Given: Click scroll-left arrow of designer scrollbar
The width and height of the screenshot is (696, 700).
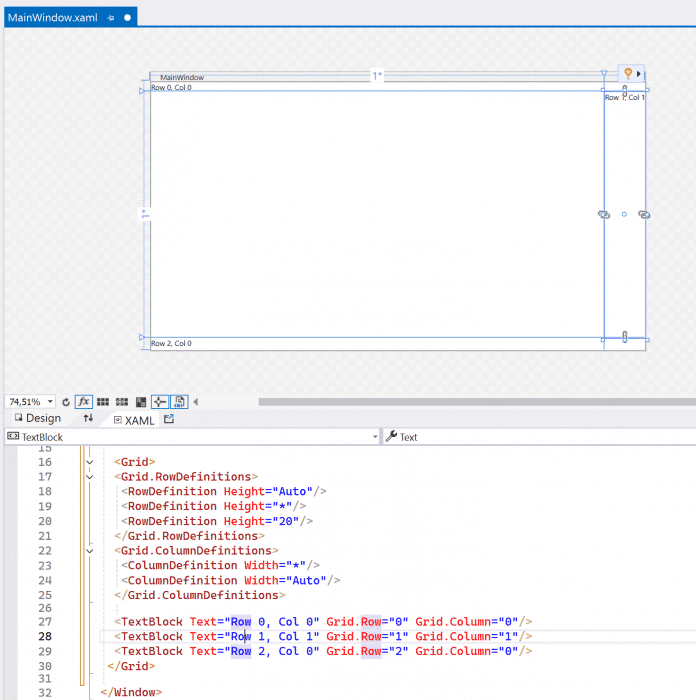Looking at the screenshot, I should (196, 402).
